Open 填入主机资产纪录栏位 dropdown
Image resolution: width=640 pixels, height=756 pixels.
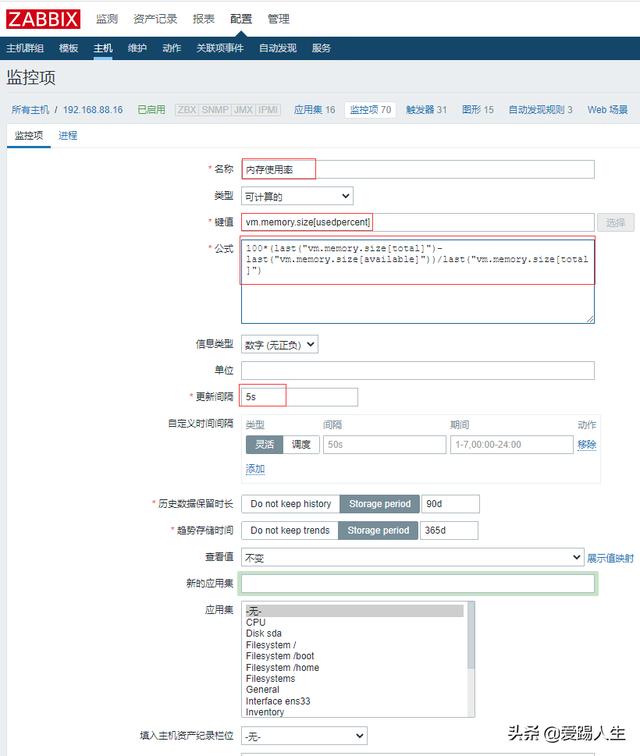point(304,736)
